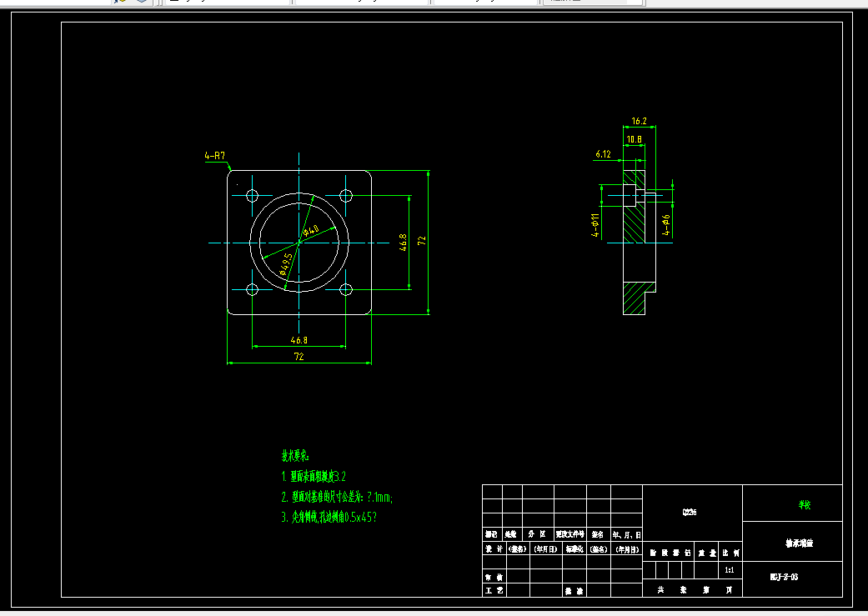Select the vertical 46.8 hole spacing dimension
This screenshot has width=868, height=616.
pyautogui.click(x=403, y=243)
